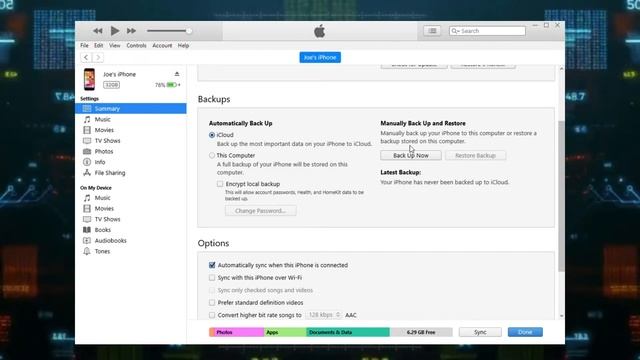Click the scrollbar down arrow
Viewport: 640px width, 360px height.
coord(561,316)
